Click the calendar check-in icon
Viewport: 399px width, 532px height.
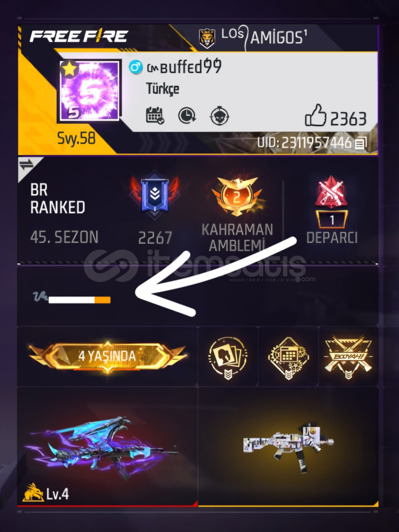click(x=155, y=116)
